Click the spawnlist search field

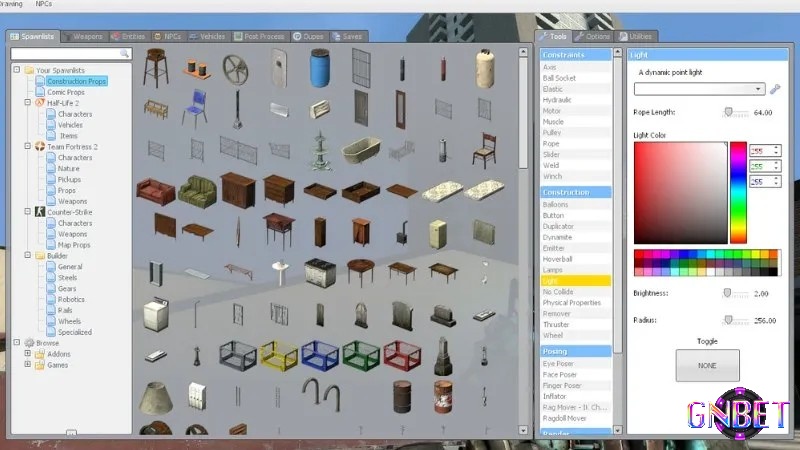click(65, 53)
